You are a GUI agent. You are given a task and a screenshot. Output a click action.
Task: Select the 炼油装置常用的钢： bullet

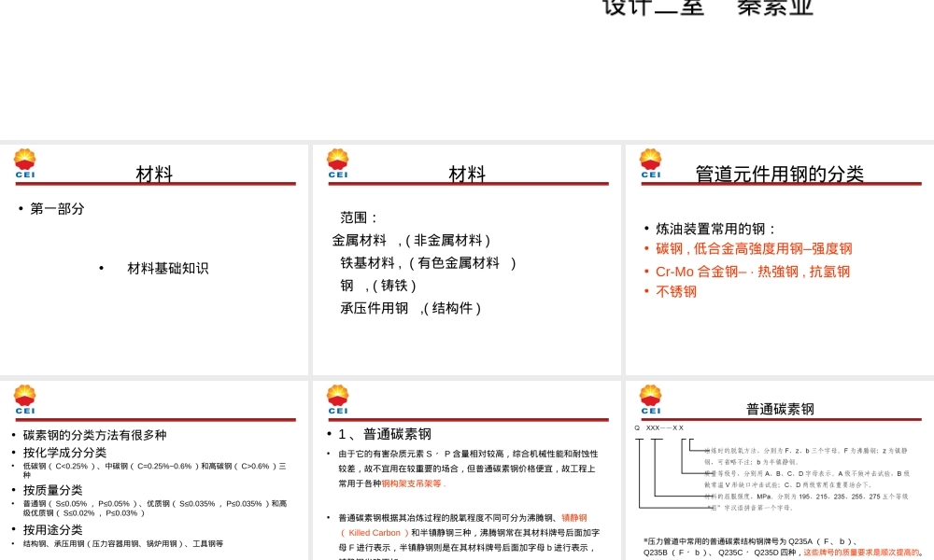coord(716,229)
